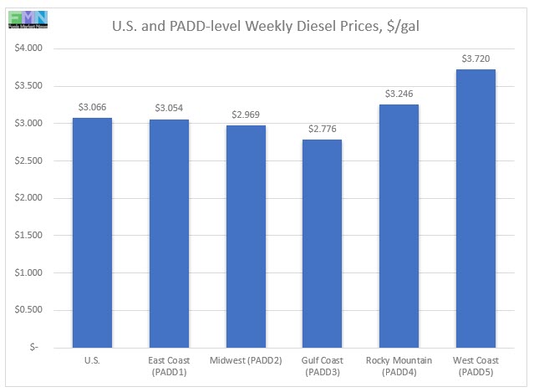Select the Midwest (PADD2) axis label
Image resolution: width=534 pixels, height=392 pixels.
click(x=245, y=360)
